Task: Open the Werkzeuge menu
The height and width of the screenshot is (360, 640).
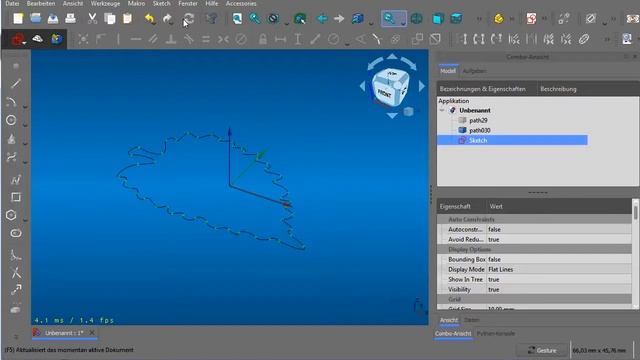Action: (105, 3)
